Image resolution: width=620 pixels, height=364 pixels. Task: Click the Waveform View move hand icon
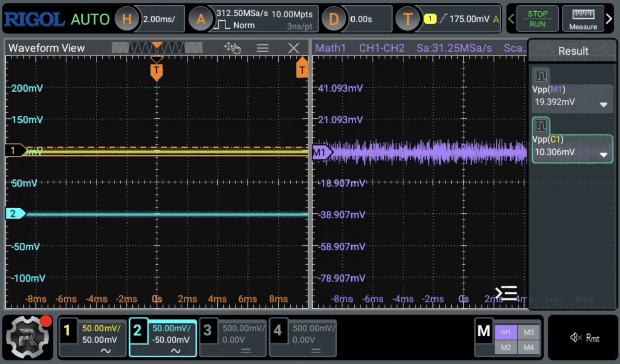click(232, 48)
